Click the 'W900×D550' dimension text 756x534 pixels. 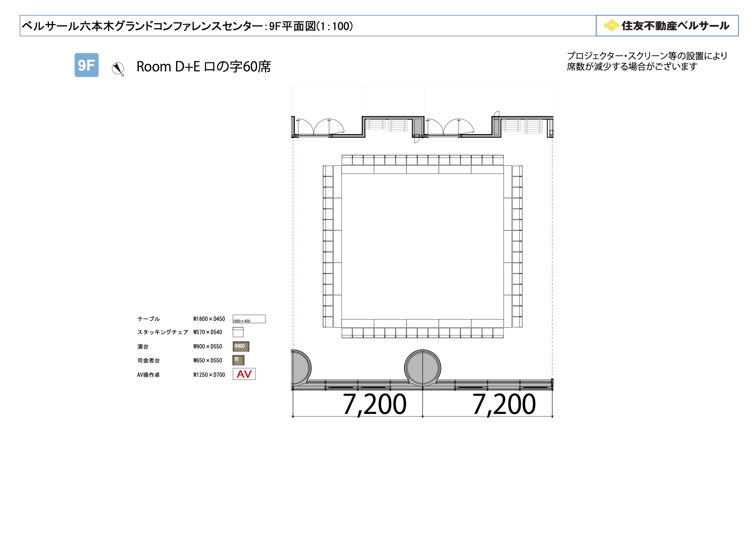pos(208,347)
